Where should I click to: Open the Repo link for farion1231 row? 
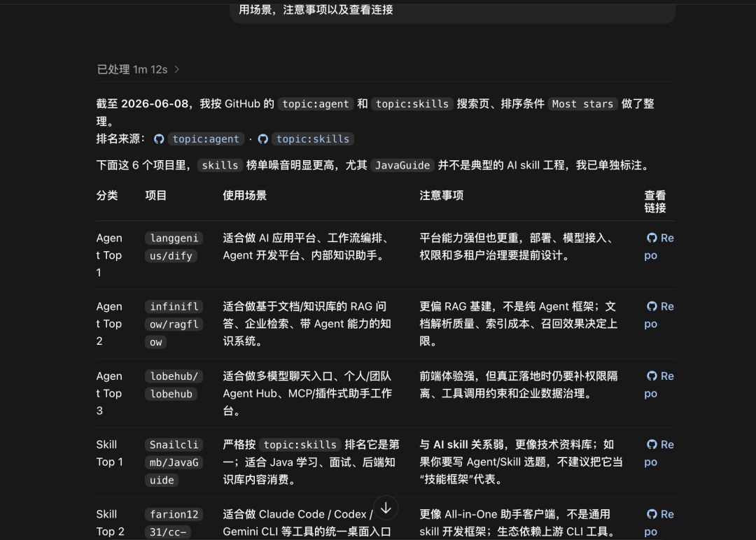[x=659, y=523]
